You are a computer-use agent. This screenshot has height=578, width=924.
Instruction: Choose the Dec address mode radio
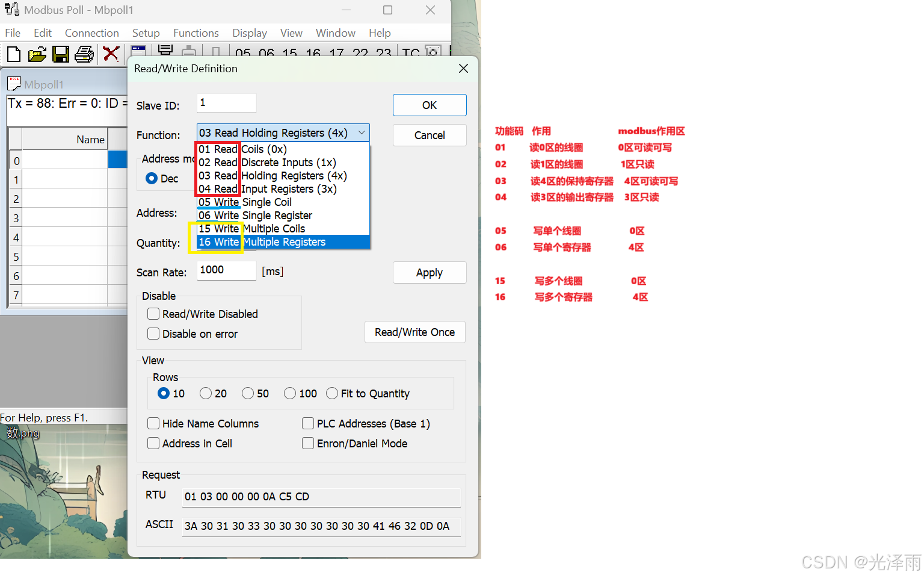pos(152,178)
